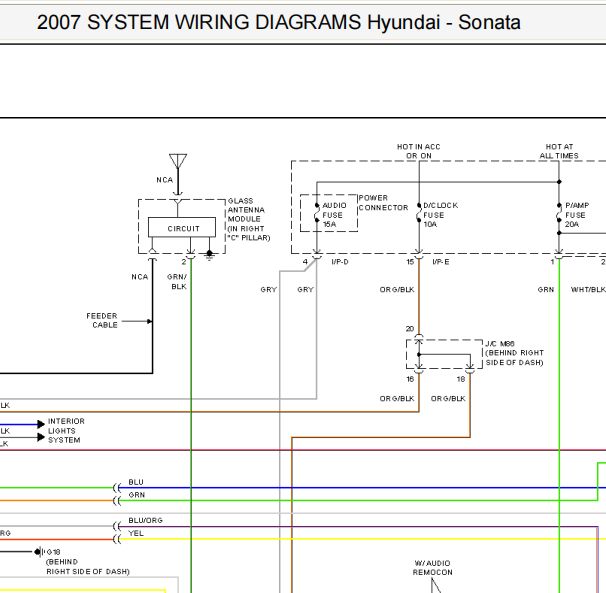This screenshot has width=606, height=593.
Task: Click the arrow pointing from FEEDER CABLE to wire
Action: point(137,321)
